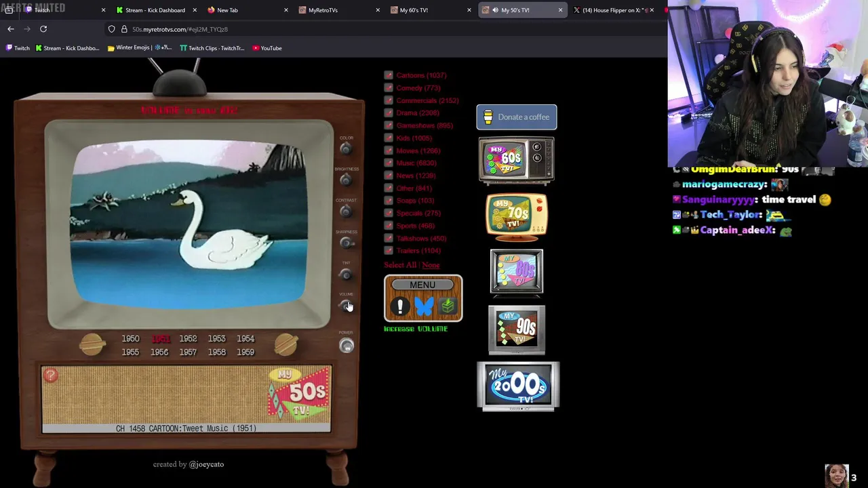The width and height of the screenshot is (868, 488).
Task: Go back with the browser back arrow
Action: pyautogui.click(x=11, y=29)
